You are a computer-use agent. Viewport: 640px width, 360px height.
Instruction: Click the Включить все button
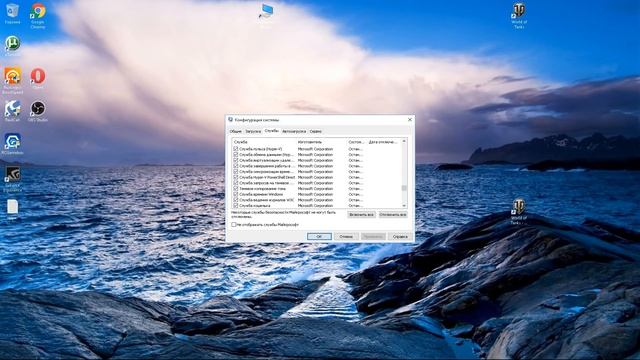(361, 214)
